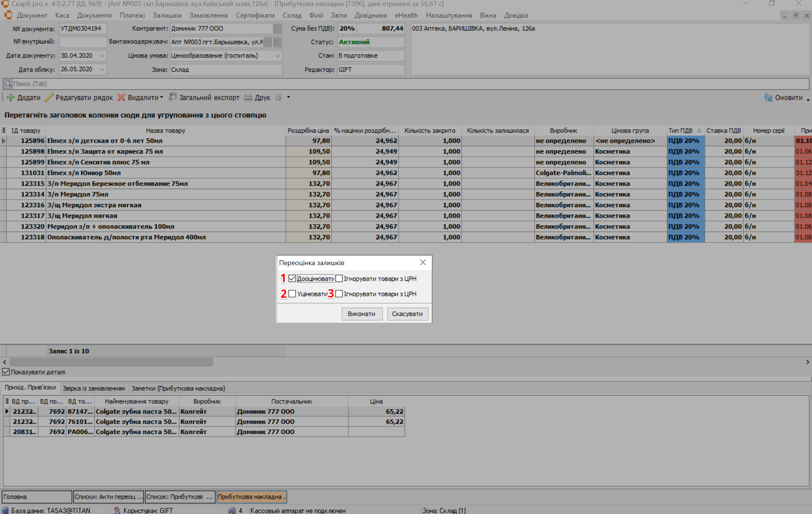Viewport: 812px width, 514px height.
Task: Switch to Звірка із замовленням tab
Action: click(94, 388)
